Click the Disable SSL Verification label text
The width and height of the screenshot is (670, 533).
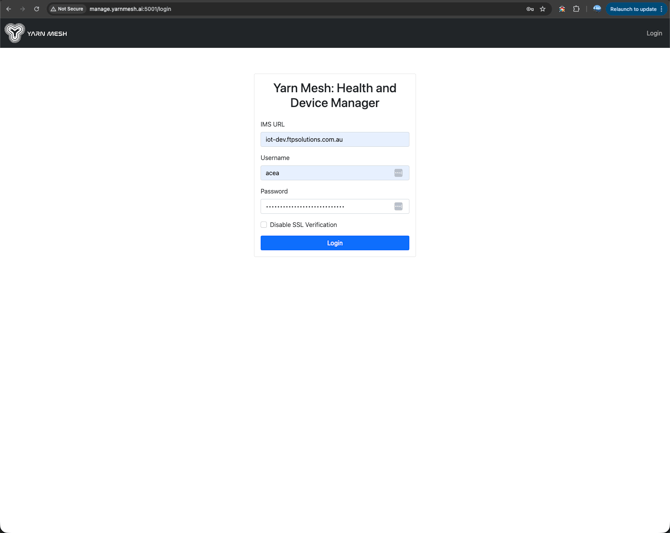click(303, 225)
